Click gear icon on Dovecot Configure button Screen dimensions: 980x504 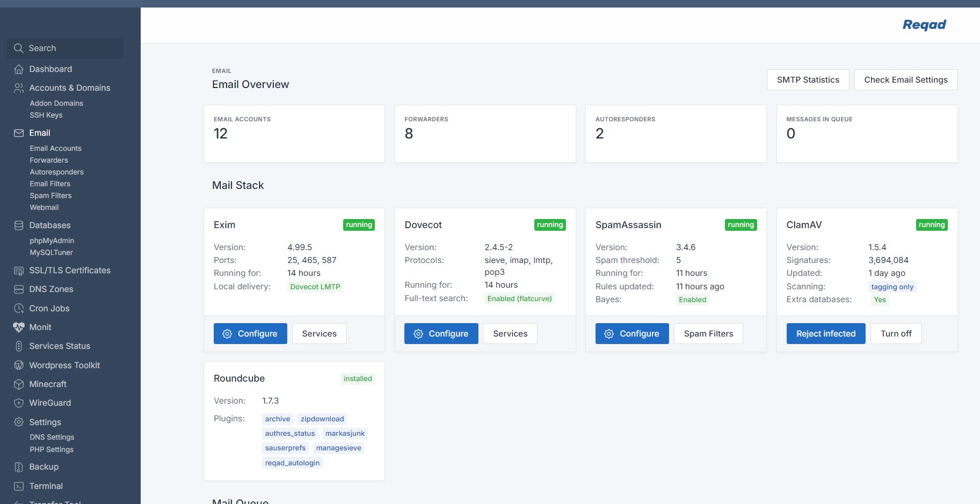click(x=418, y=334)
